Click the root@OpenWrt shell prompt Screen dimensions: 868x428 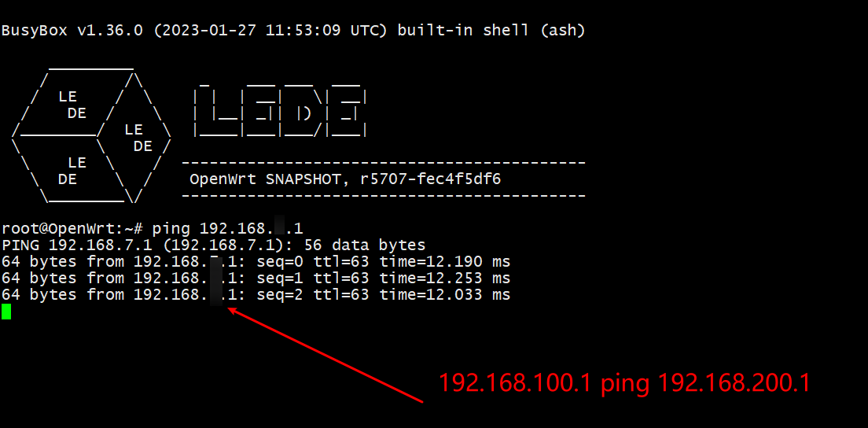pos(72,228)
